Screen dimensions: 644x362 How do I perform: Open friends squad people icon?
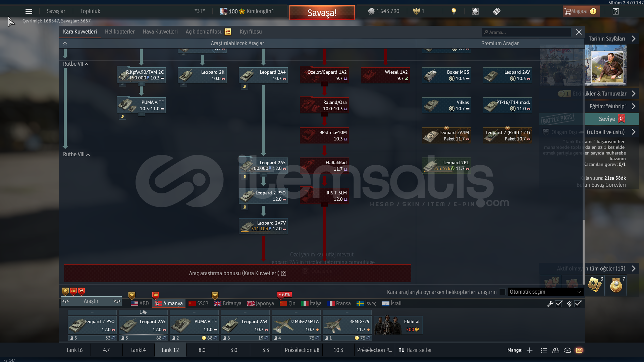(x=556, y=350)
